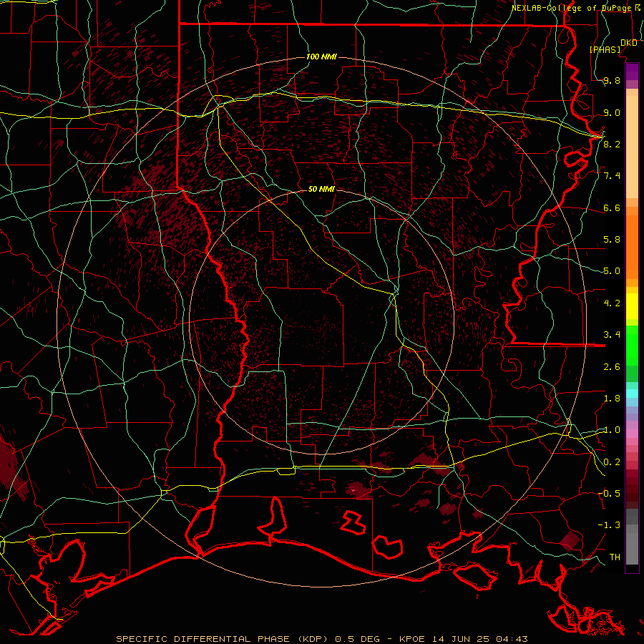Select the 3.4 scale value

(612, 335)
